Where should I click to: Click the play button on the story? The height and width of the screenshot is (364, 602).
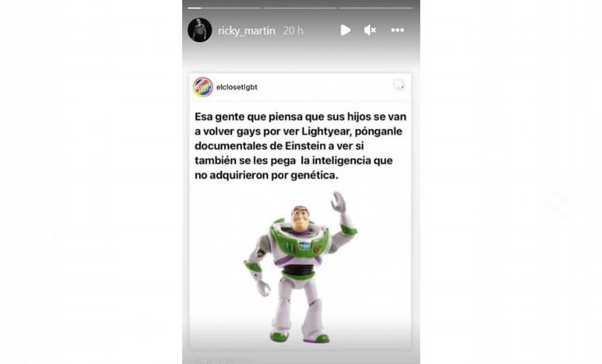pyautogui.click(x=345, y=30)
